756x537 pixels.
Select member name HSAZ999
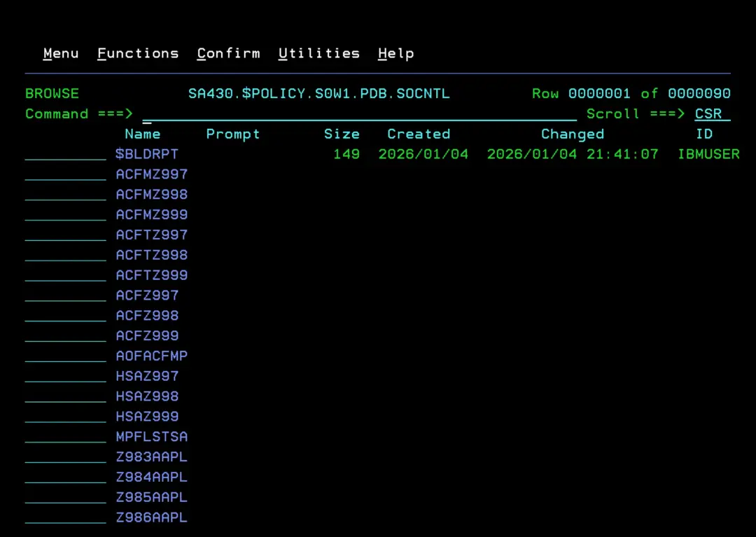147,417
